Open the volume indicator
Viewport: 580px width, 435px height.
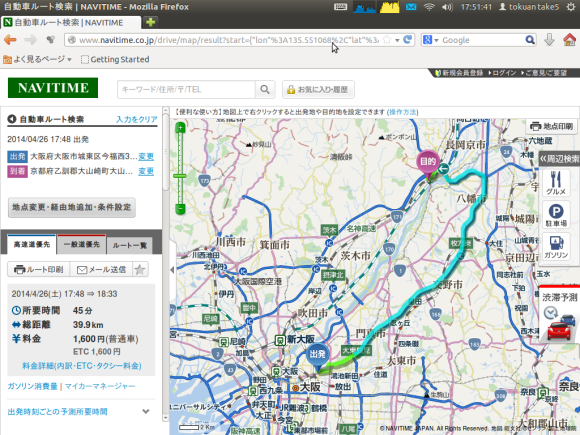(x=447, y=7)
